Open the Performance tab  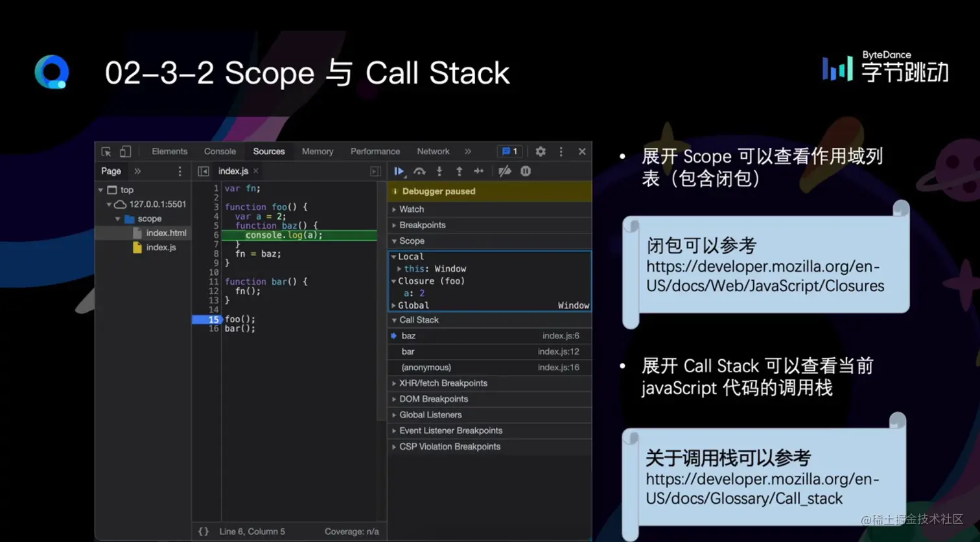point(375,152)
